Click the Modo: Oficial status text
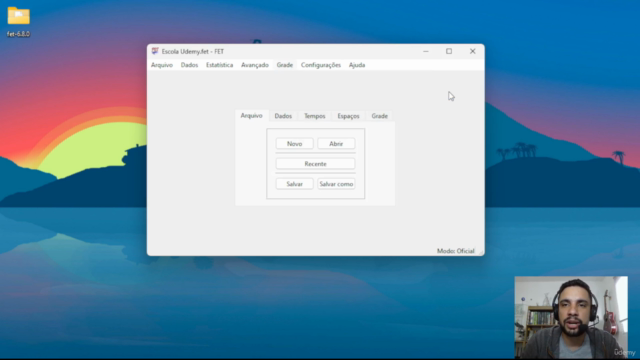 tap(456, 251)
